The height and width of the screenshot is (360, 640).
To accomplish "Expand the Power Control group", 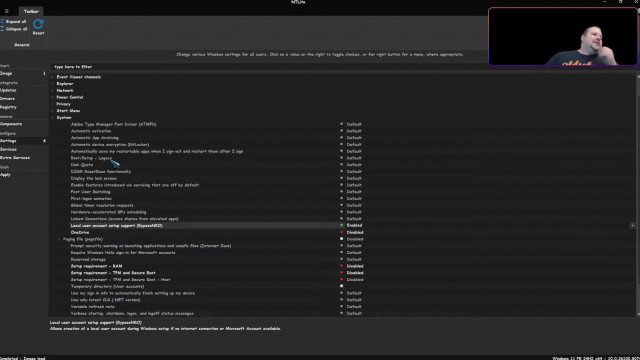I will click(x=52, y=97).
